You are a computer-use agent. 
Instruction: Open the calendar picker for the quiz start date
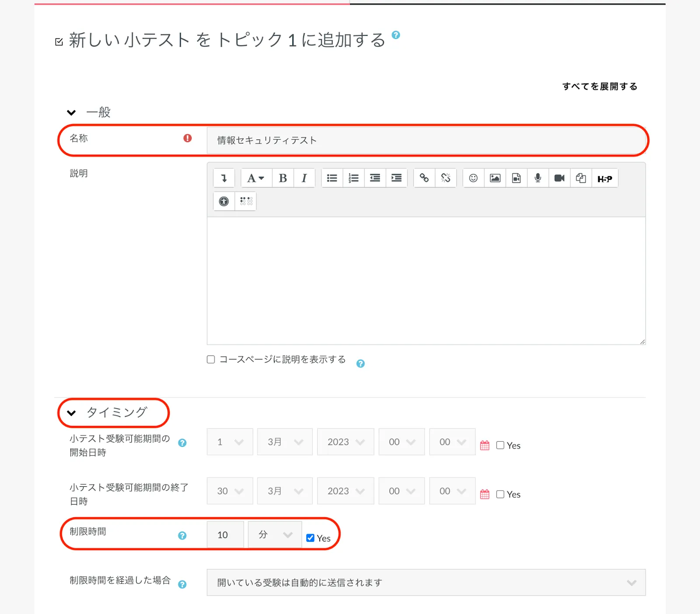pos(485,445)
